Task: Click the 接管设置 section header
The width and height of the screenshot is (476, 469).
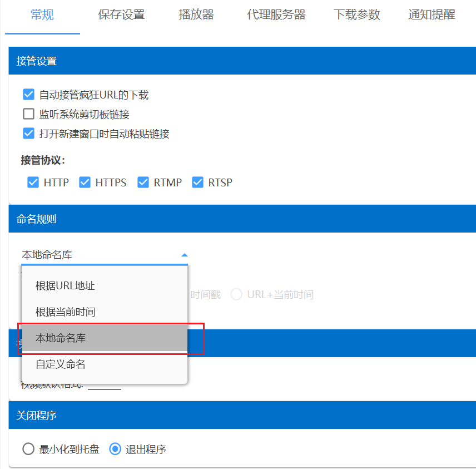Action: coord(242,61)
